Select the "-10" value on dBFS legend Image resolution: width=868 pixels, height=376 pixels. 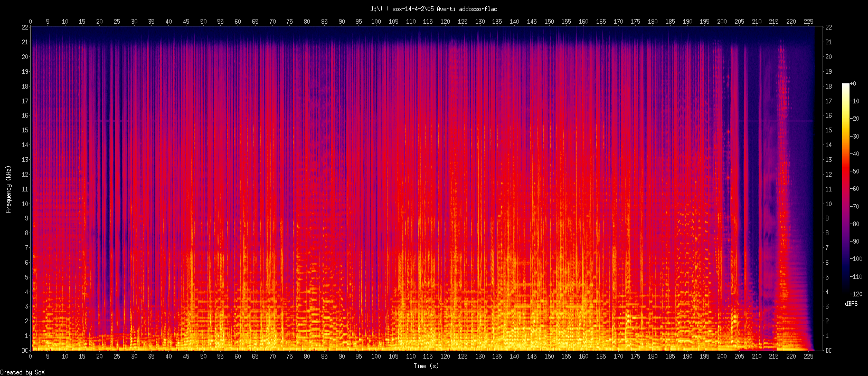(x=854, y=101)
